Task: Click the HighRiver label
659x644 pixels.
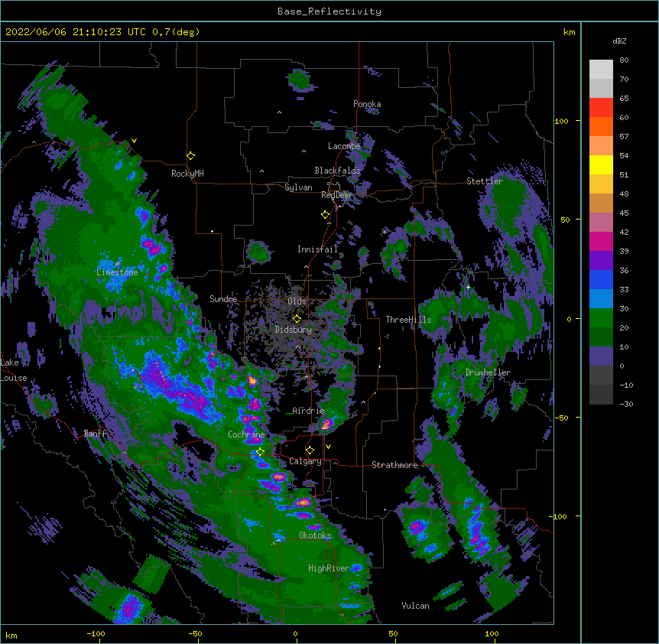Action: point(329,568)
